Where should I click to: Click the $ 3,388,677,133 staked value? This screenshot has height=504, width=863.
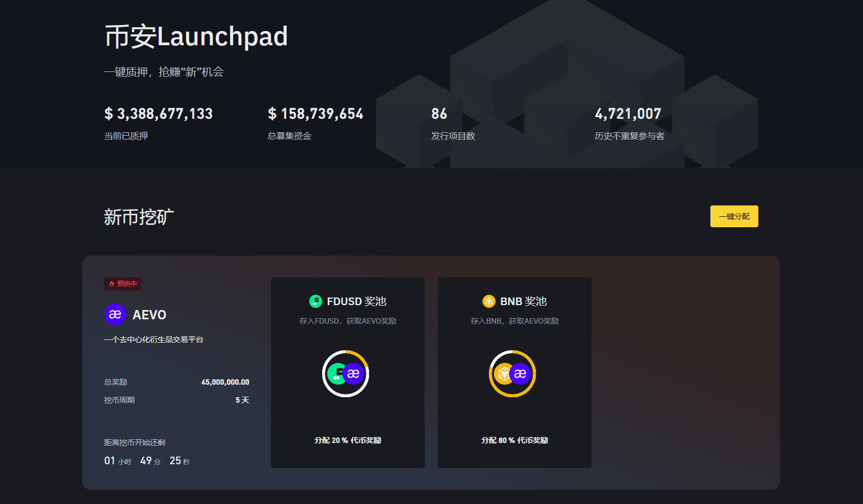click(159, 114)
